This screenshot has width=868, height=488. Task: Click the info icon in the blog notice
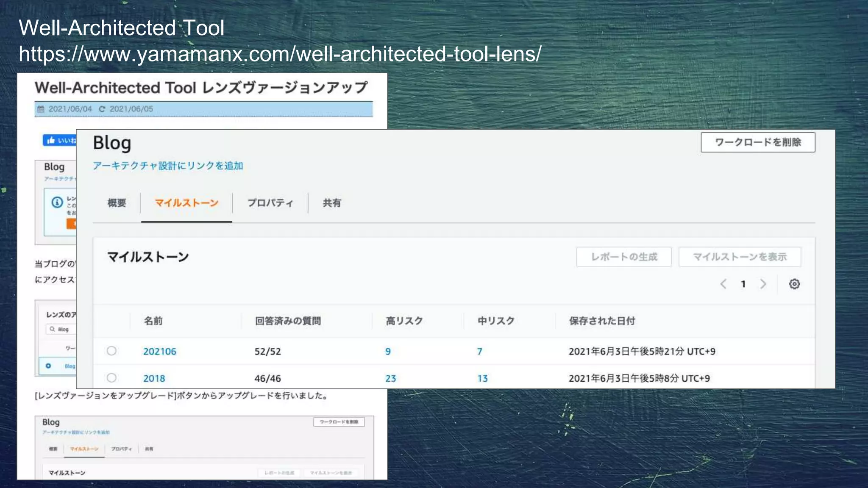[x=57, y=202]
